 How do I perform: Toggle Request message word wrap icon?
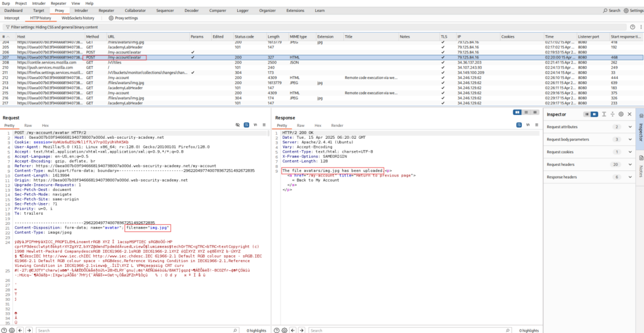[247, 124]
